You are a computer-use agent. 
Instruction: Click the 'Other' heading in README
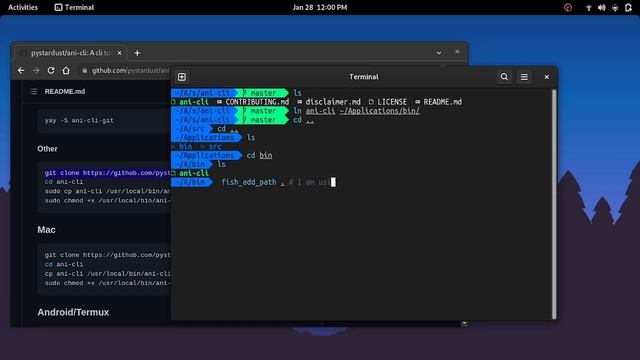coord(47,149)
